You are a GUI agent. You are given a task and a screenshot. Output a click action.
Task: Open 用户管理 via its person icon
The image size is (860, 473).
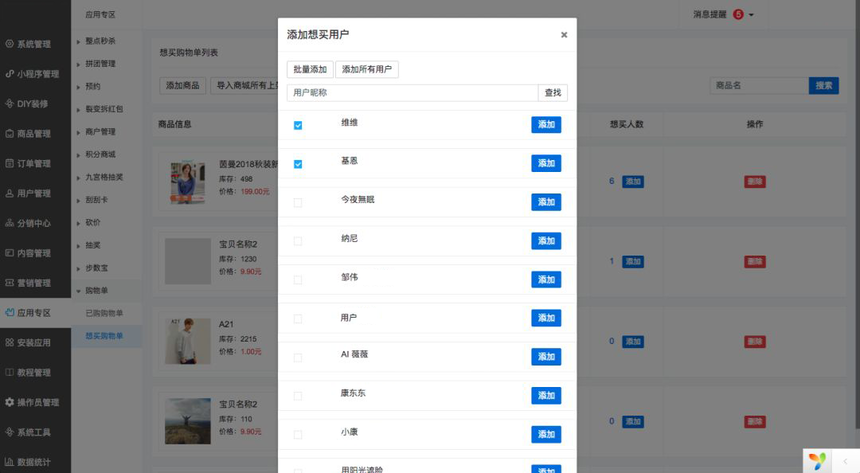[x=9, y=193]
